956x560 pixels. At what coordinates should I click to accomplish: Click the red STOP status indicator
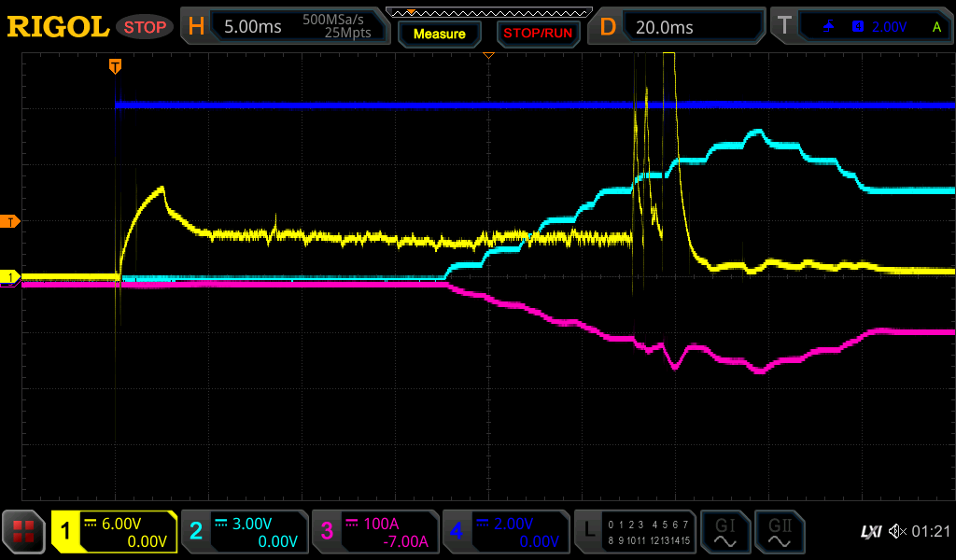tap(145, 27)
